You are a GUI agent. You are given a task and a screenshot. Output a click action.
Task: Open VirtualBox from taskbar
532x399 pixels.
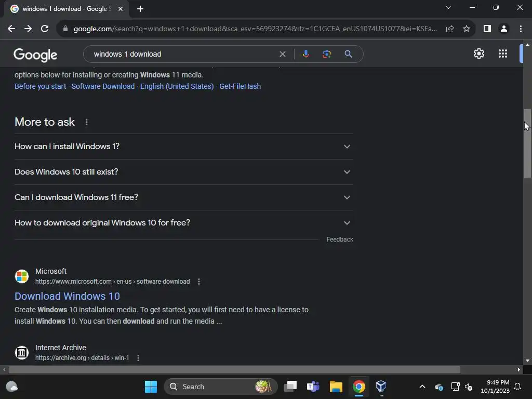click(x=381, y=387)
